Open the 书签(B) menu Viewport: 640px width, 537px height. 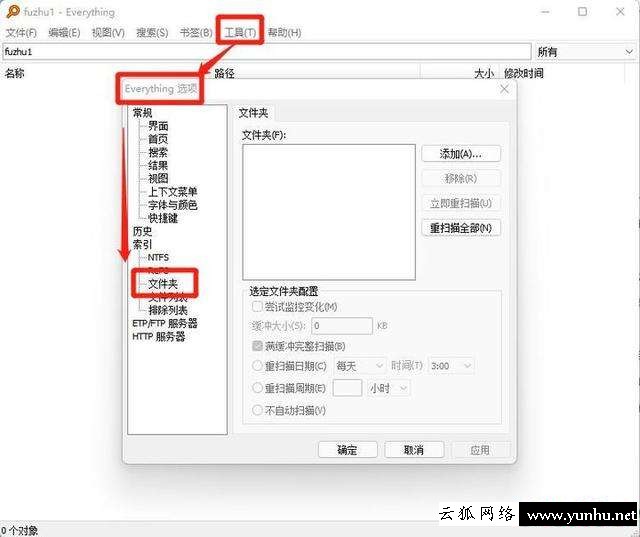196,33
